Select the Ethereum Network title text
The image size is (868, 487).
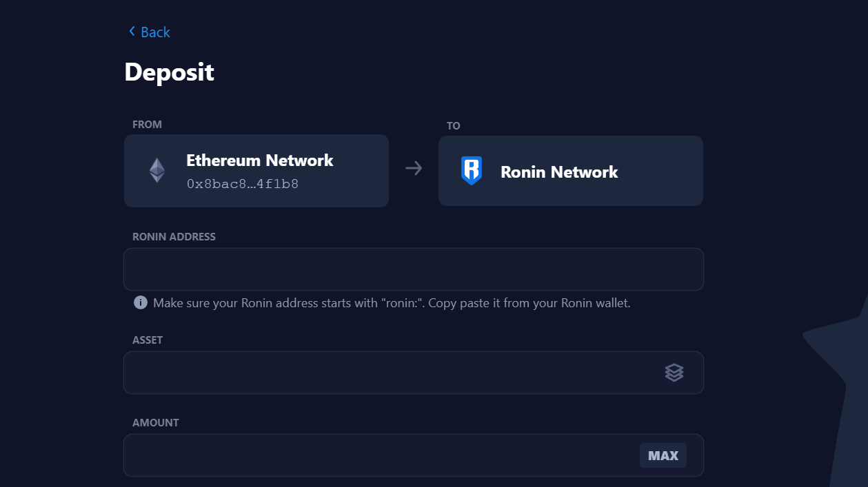pyautogui.click(x=260, y=160)
